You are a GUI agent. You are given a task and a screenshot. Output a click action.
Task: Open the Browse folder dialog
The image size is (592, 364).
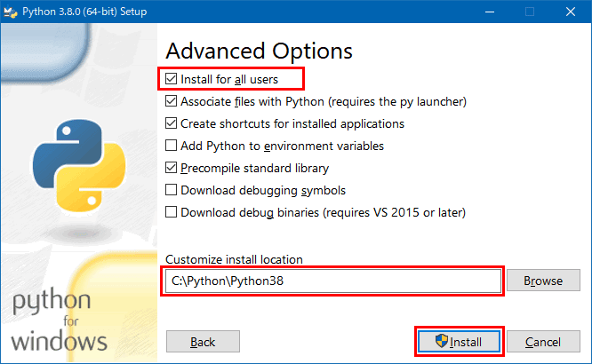[x=543, y=281]
